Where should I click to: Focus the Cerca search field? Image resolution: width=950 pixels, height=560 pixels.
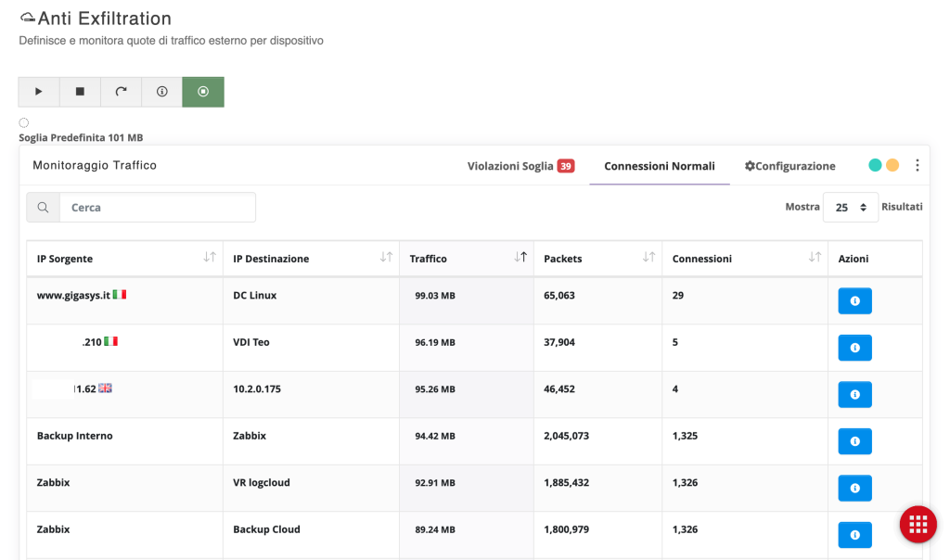click(158, 208)
